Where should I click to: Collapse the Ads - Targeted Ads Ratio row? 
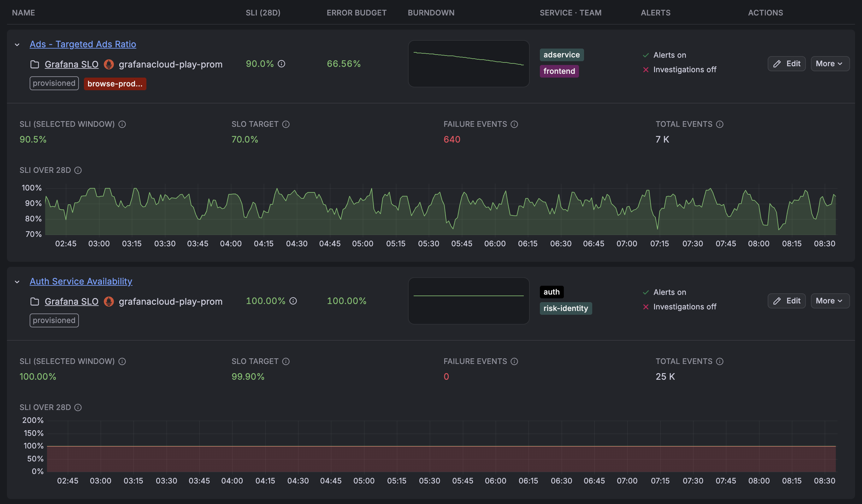(x=17, y=44)
